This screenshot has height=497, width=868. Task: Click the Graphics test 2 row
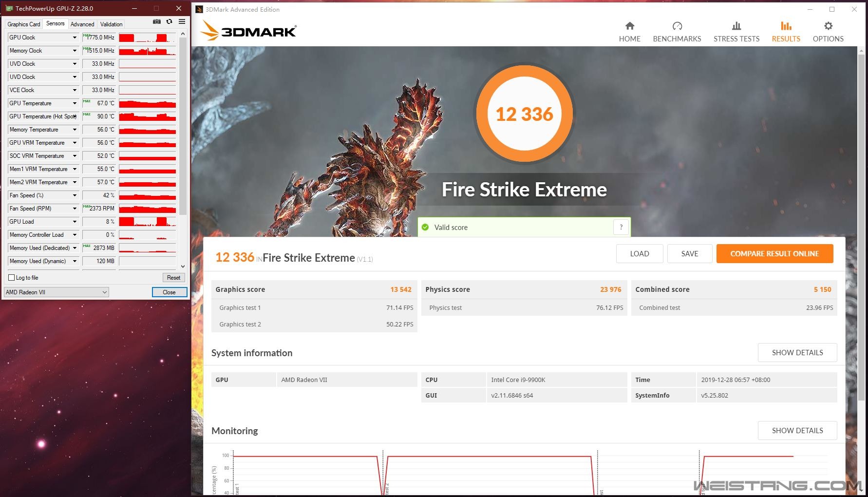pos(314,325)
